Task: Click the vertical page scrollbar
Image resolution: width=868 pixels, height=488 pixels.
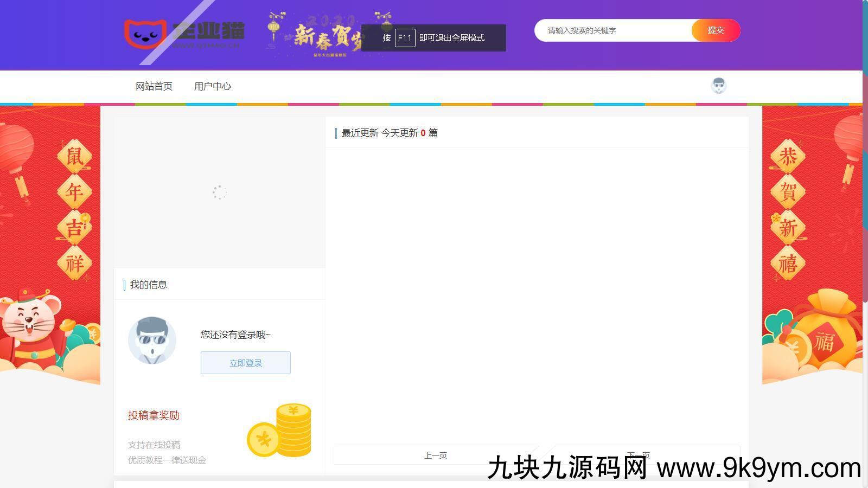Action: tap(865, 163)
